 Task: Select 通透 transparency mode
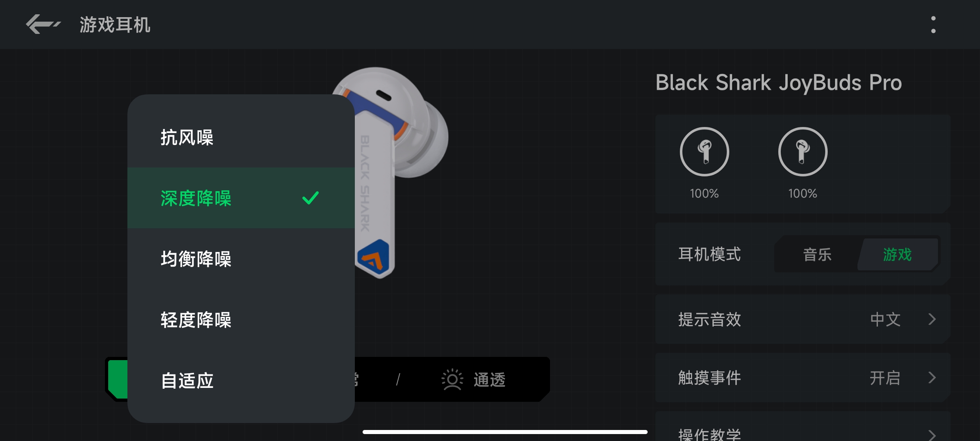click(489, 380)
